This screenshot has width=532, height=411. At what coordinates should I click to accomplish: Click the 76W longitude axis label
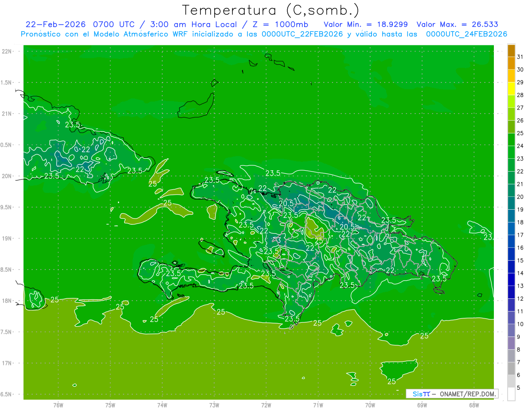point(58,405)
